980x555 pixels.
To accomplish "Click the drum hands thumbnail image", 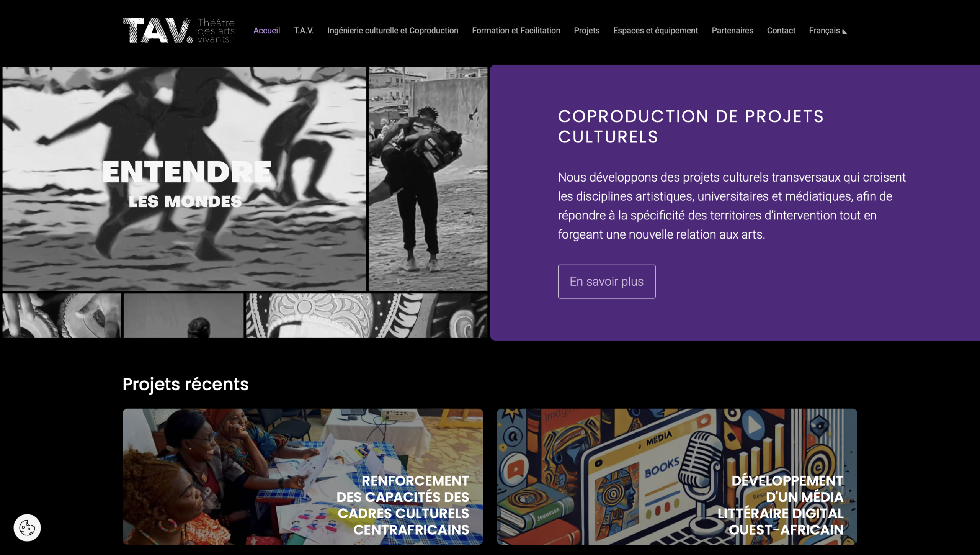I will pyautogui.click(x=62, y=316).
